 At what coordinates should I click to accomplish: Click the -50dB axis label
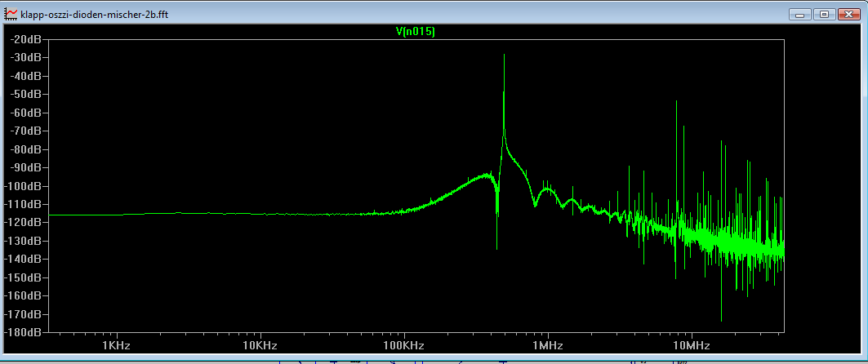(x=25, y=94)
